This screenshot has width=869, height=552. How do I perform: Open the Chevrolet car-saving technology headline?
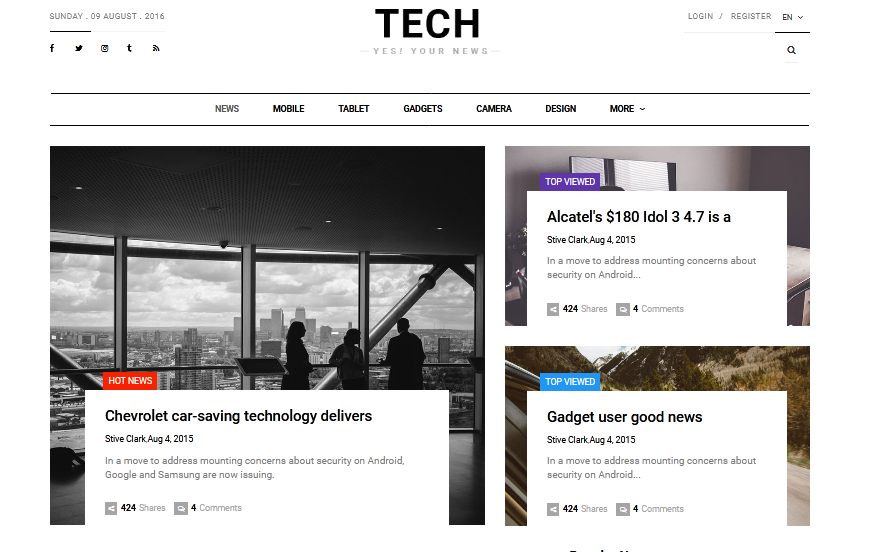[238, 416]
